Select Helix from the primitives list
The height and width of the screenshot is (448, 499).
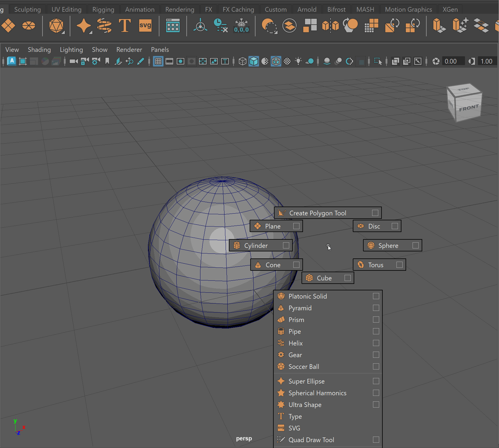point(295,343)
